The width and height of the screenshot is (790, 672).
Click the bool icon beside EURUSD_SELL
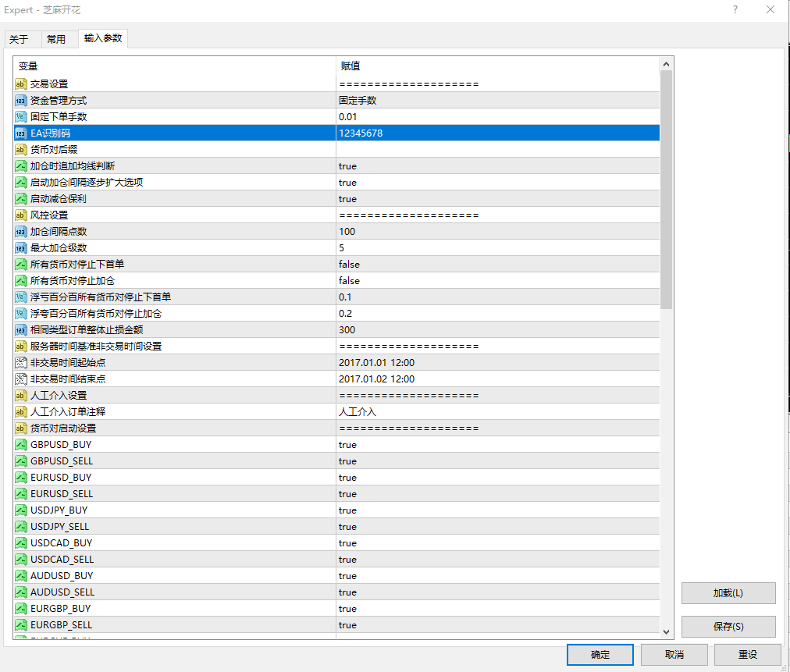[20, 494]
